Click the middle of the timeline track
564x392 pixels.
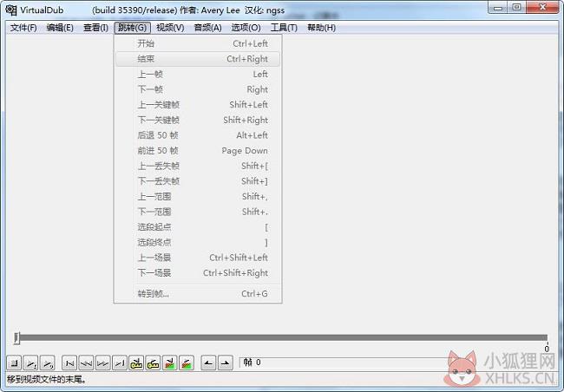point(282,337)
